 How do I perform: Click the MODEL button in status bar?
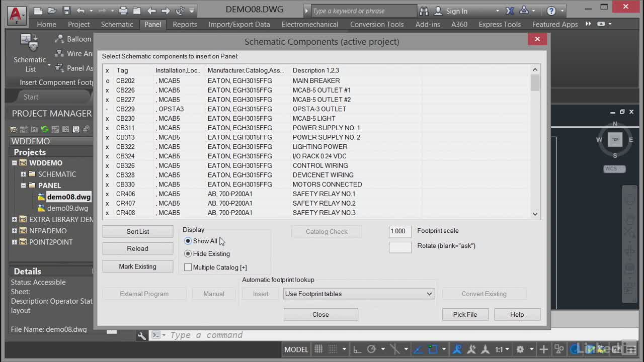click(296, 349)
